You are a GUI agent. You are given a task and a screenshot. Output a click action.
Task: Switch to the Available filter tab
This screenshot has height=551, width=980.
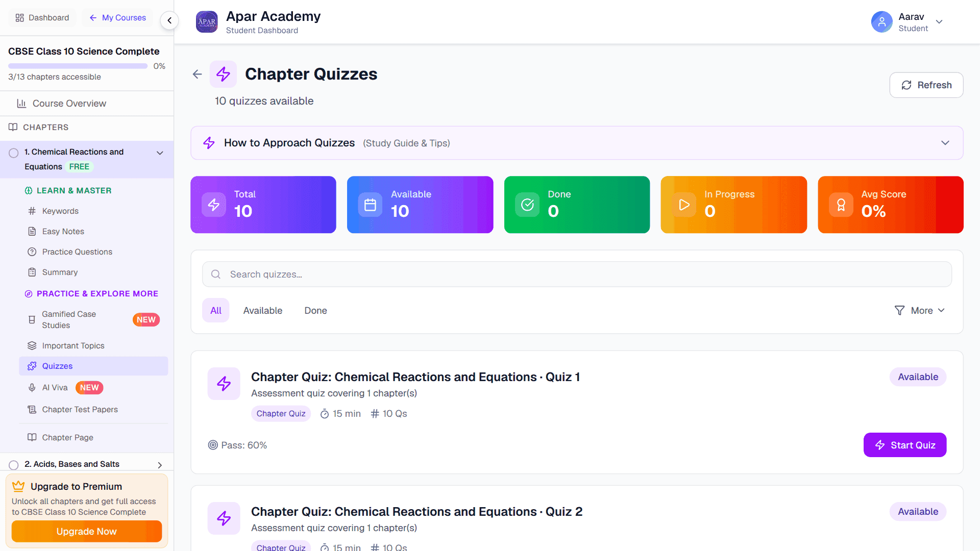(x=263, y=311)
